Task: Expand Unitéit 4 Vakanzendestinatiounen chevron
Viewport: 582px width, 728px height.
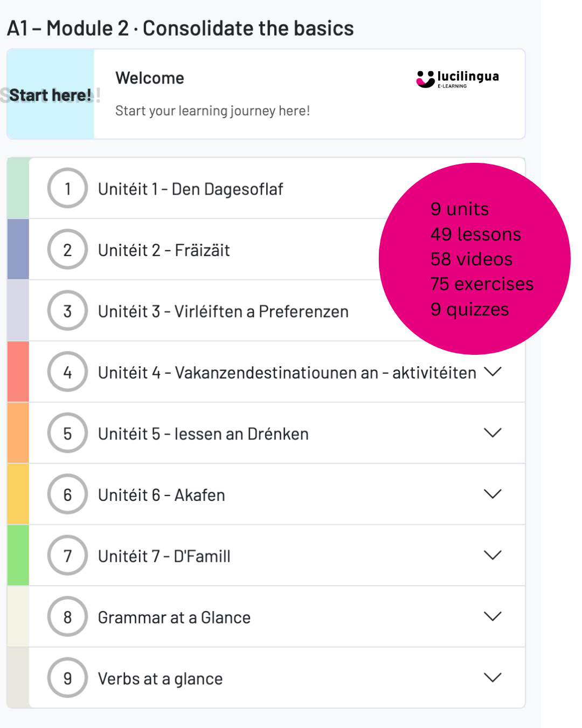Action: point(493,372)
